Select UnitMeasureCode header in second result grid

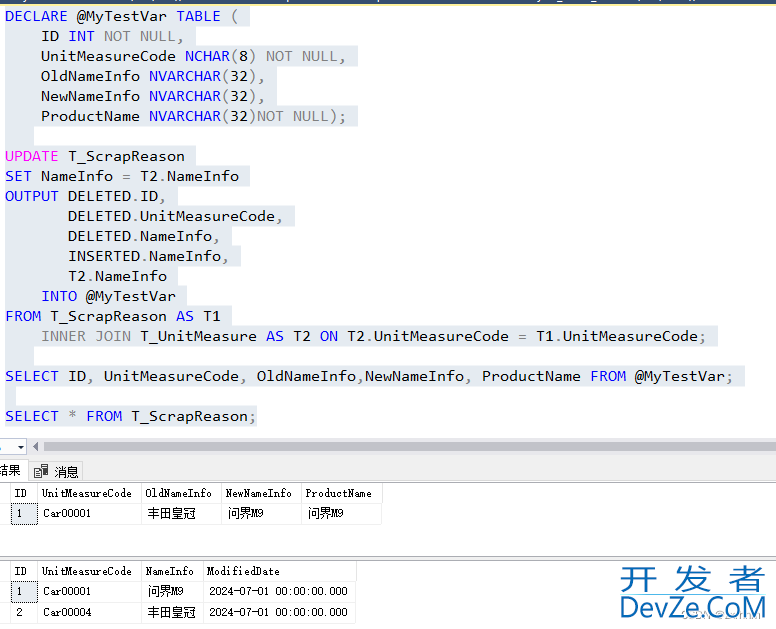[87, 571]
